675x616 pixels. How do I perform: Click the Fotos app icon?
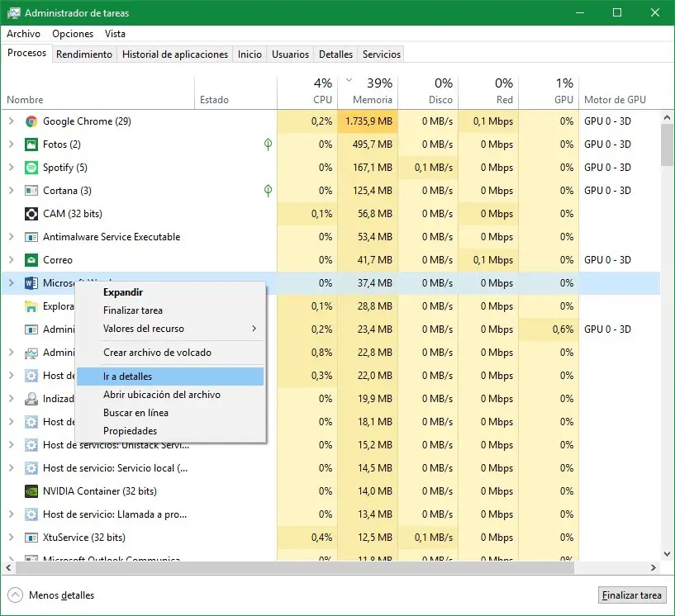(31, 145)
